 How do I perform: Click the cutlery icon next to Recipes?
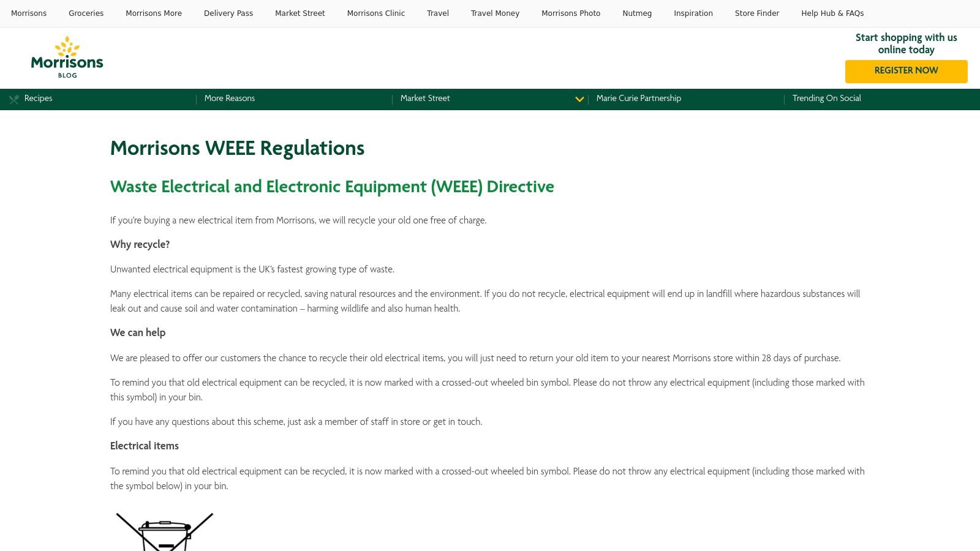click(x=13, y=99)
